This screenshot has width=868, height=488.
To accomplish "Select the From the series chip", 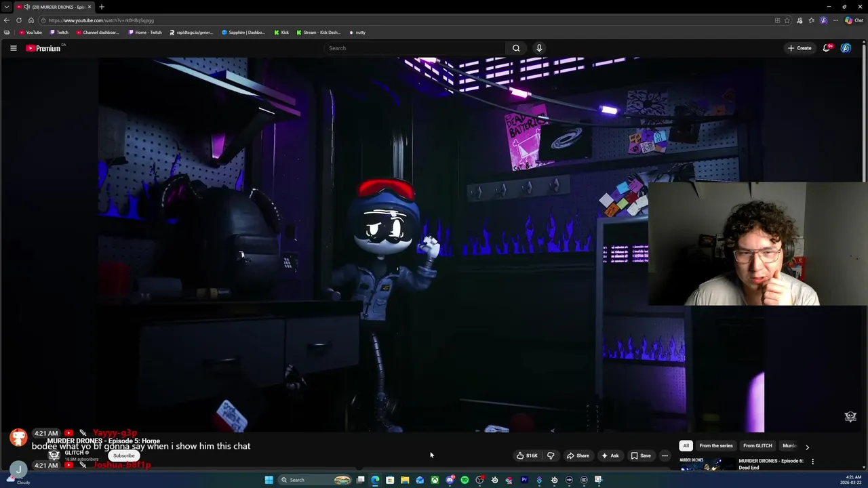I will [715, 446].
